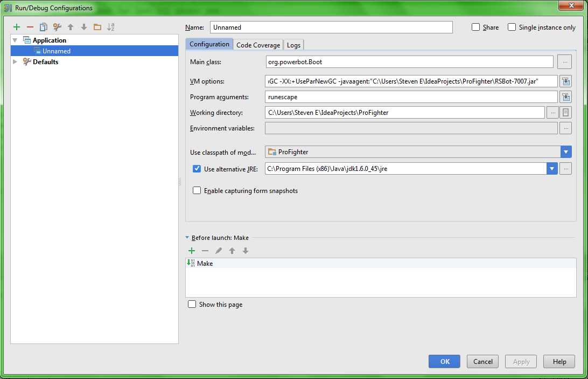
Task: Click the Program arguments field
Action: pyautogui.click(x=411, y=97)
